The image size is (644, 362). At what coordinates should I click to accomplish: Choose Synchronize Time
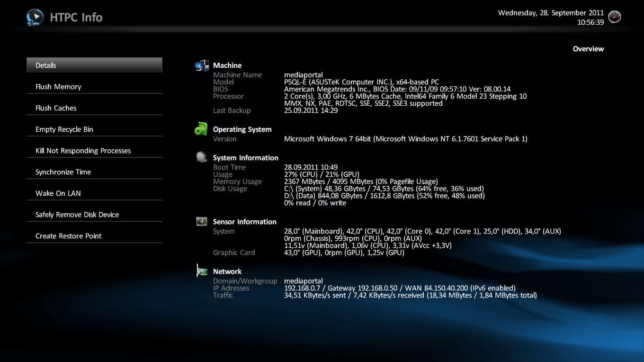click(x=94, y=172)
